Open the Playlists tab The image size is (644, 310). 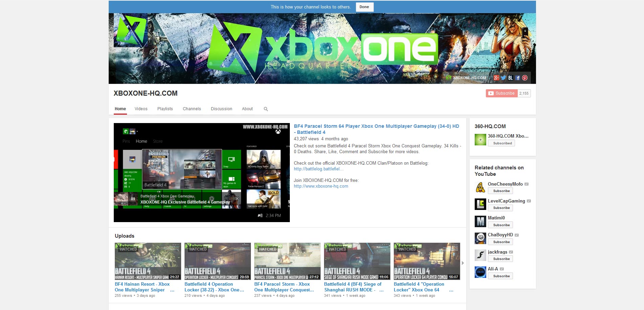pyautogui.click(x=165, y=109)
